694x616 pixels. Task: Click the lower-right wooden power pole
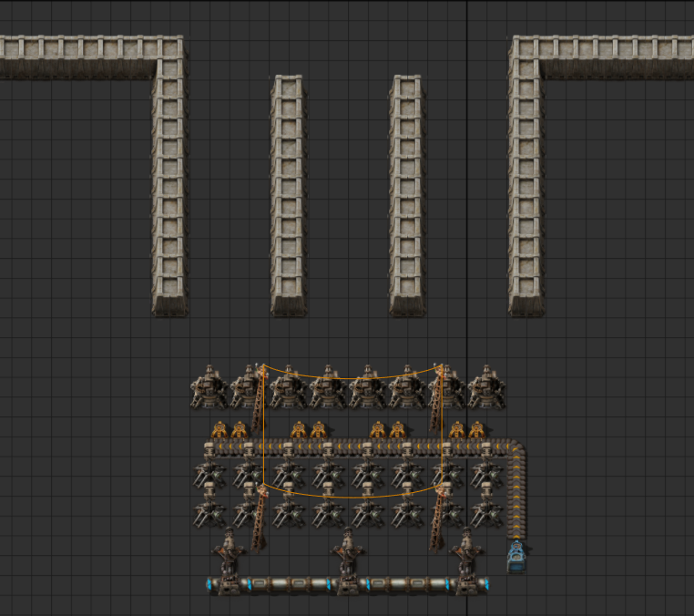[x=438, y=518]
